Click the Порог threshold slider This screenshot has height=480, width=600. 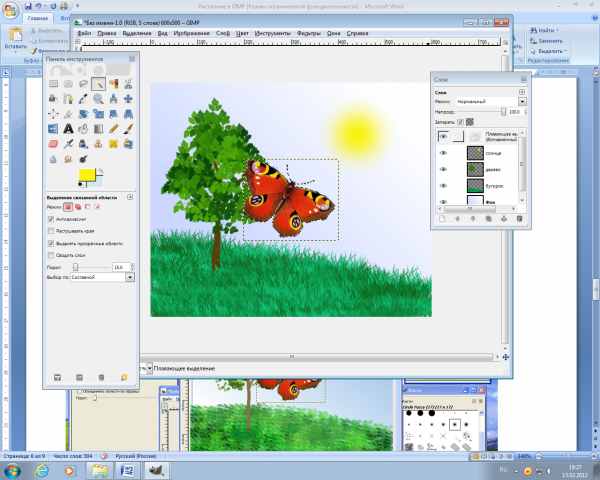coord(85,267)
